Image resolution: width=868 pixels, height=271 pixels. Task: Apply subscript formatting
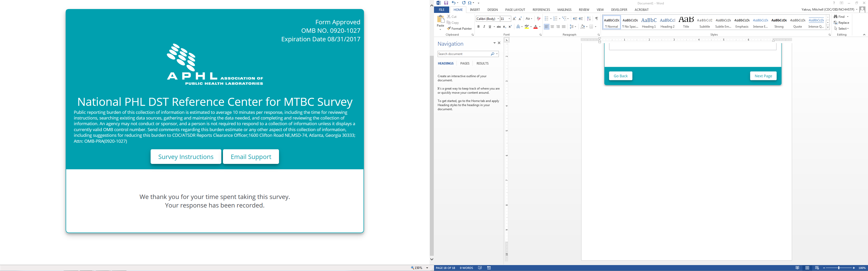click(505, 27)
